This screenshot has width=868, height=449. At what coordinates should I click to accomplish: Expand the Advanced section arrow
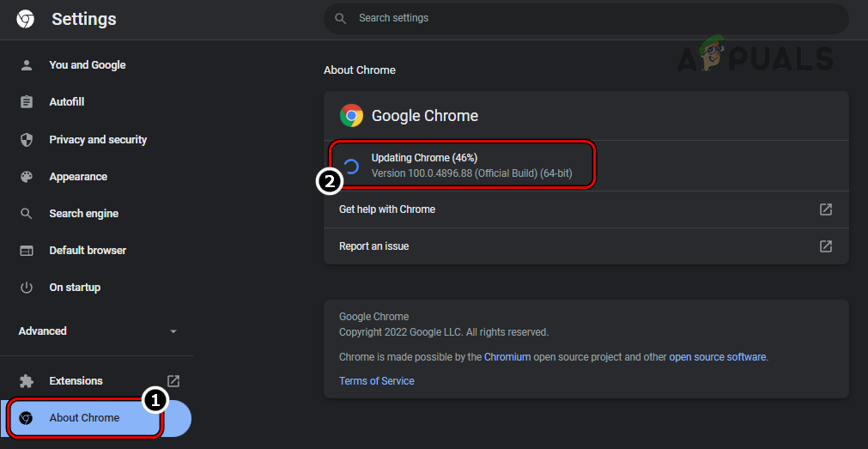[x=173, y=331]
